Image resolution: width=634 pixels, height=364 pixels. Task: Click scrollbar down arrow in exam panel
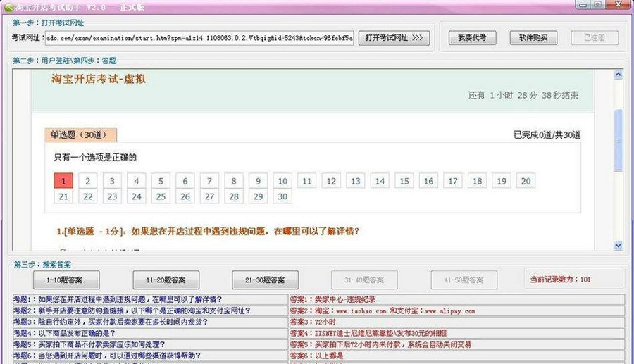point(619,246)
